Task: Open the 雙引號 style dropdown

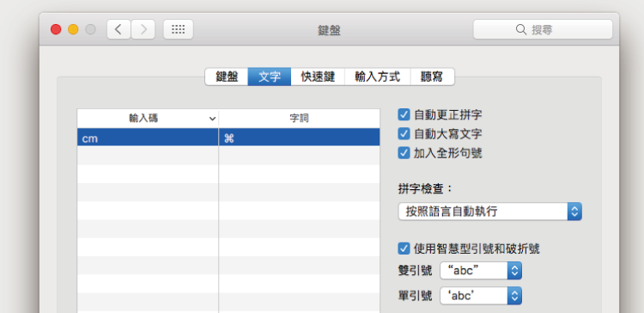Action: (x=481, y=271)
